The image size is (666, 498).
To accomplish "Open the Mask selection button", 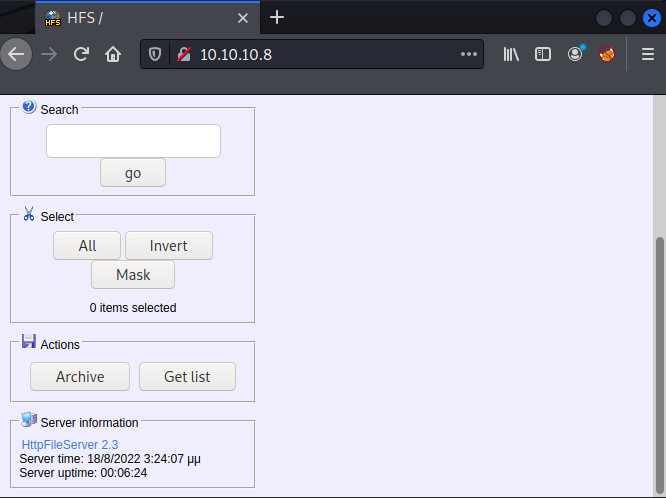I will click(x=133, y=275).
